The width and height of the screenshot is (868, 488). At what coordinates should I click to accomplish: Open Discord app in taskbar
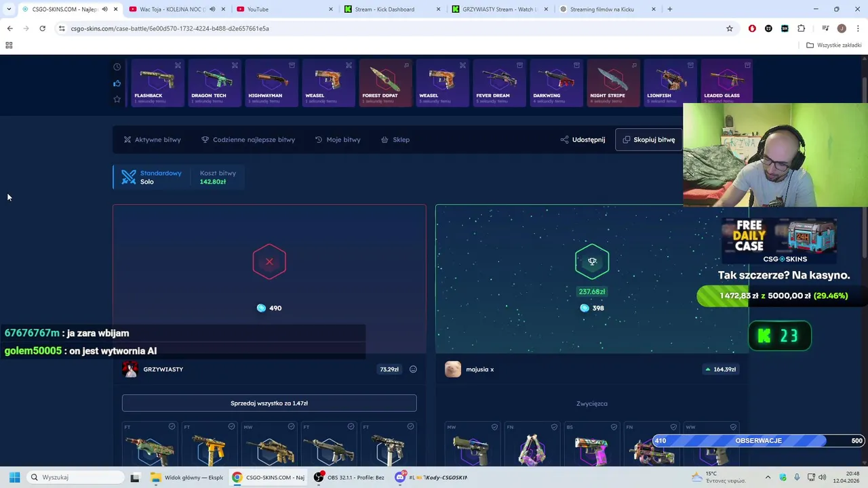[x=400, y=477]
